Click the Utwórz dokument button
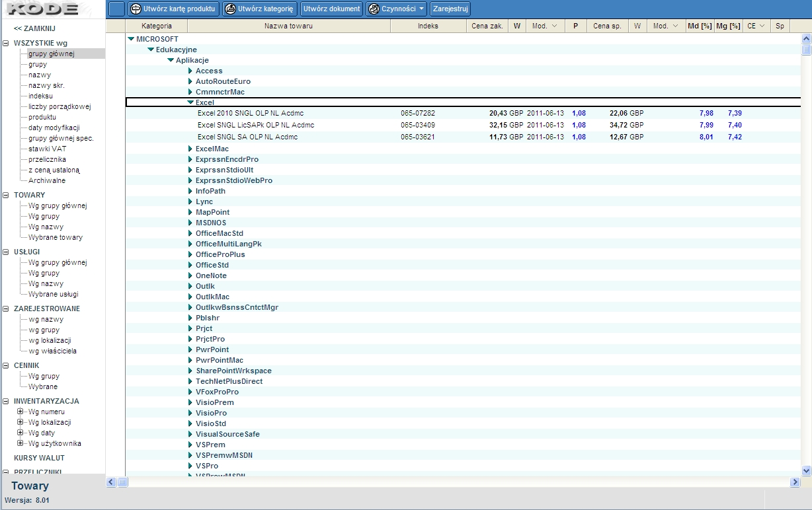 tap(332, 9)
